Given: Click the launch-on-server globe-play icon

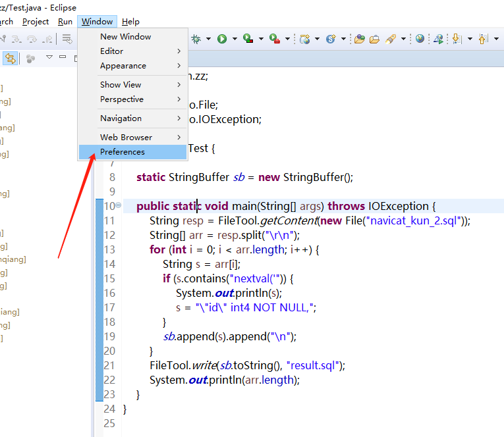Looking at the screenshot, I should click(x=438, y=39).
